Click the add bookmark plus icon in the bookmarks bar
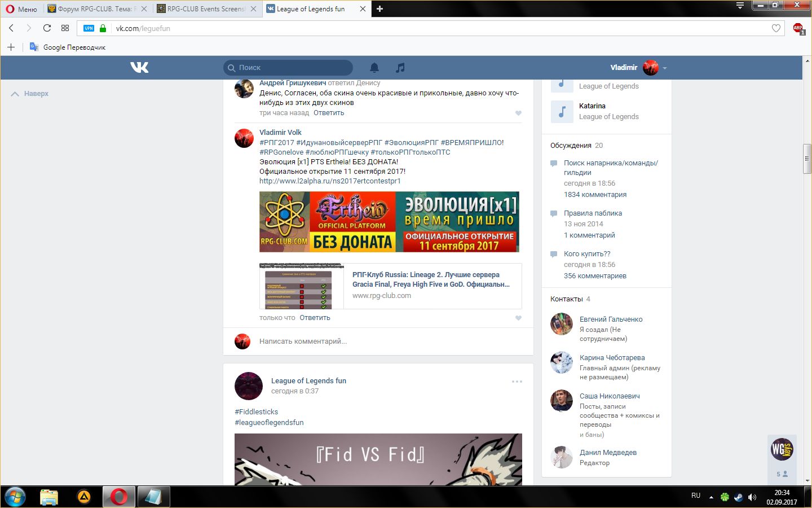The height and width of the screenshot is (508, 812). (x=11, y=47)
